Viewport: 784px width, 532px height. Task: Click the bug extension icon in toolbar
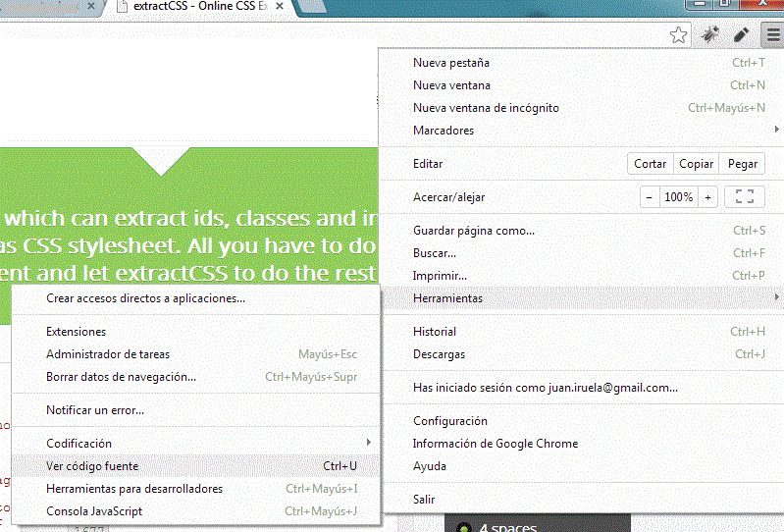709,35
